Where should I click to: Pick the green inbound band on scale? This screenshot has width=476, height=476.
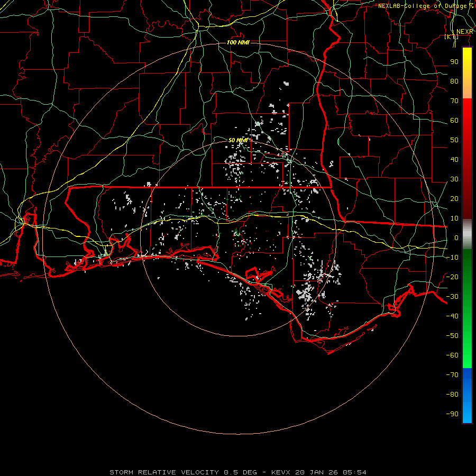pyautogui.click(x=467, y=309)
